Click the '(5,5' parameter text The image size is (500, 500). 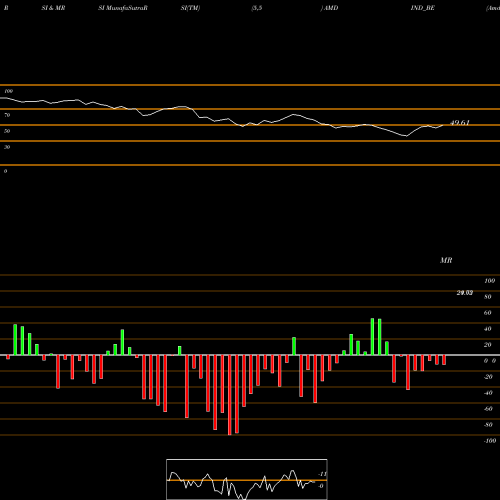click(257, 8)
